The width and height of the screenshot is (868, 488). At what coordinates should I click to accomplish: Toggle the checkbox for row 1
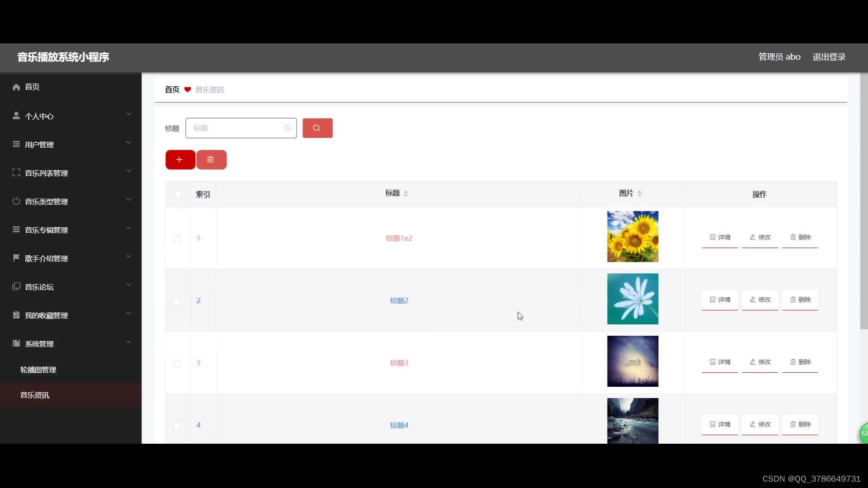[x=176, y=238]
